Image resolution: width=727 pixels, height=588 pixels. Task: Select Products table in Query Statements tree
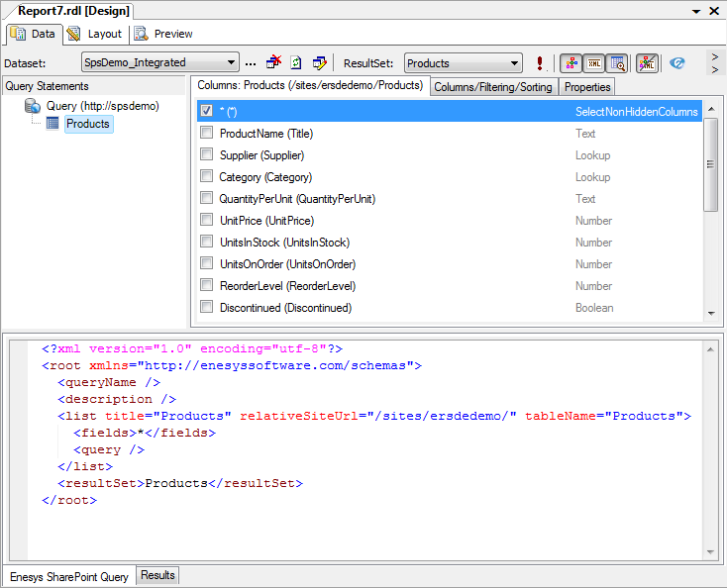point(88,124)
